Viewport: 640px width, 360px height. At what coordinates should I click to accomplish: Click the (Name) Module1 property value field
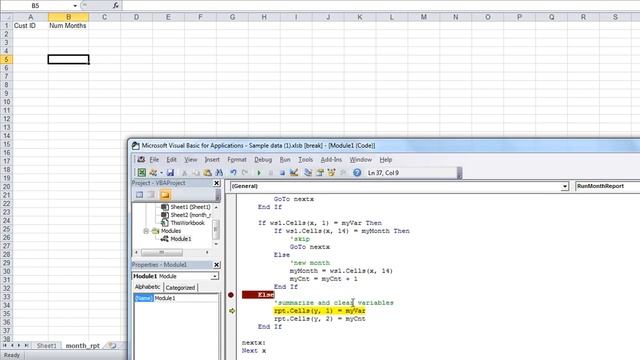click(186, 298)
